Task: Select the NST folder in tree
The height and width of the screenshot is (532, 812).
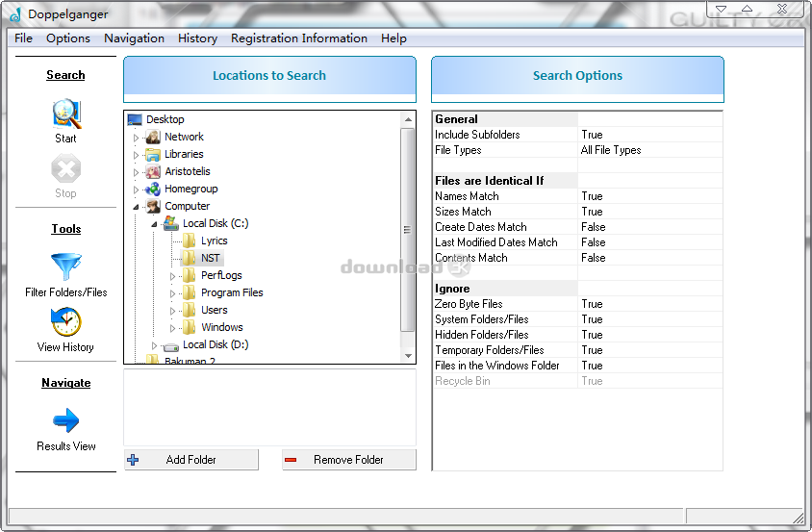Action: click(x=211, y=258)
